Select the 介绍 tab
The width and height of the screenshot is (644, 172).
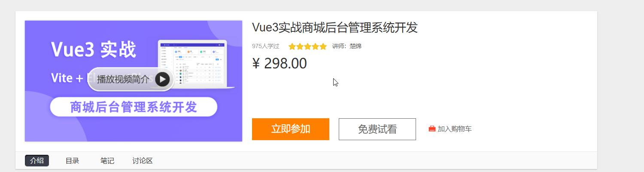(x=37, y=161)
